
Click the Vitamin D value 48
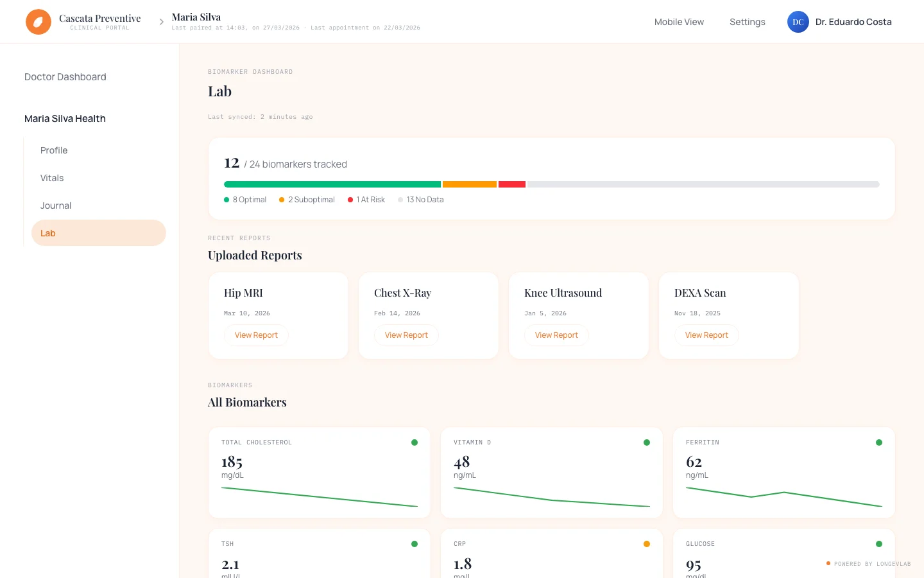(461, 462)
